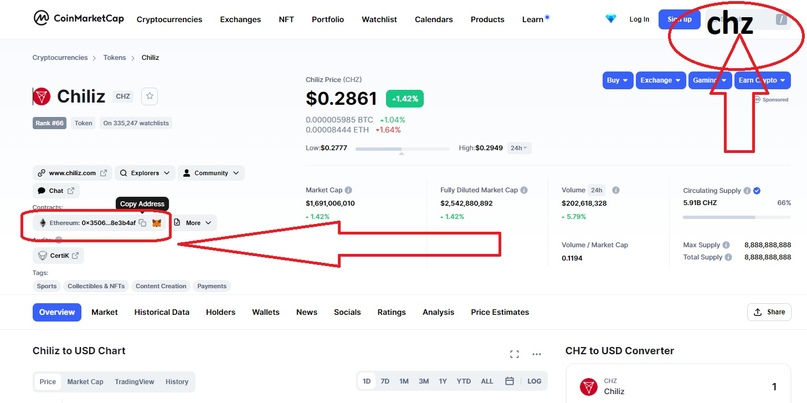Open Audits info icon
Viewport: 807px width, 403px height.
(59, 240)
